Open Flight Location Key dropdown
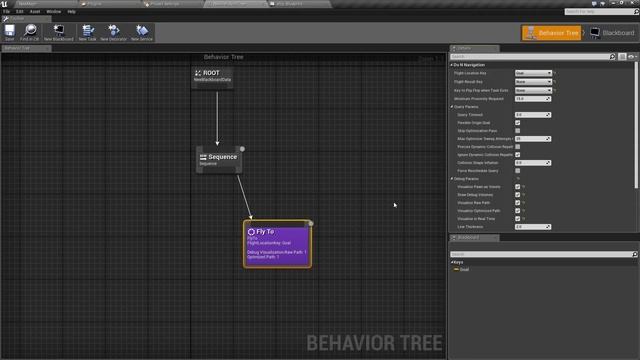Image resolution: width=640 pixels, height=360 pixels. (533, 73)
